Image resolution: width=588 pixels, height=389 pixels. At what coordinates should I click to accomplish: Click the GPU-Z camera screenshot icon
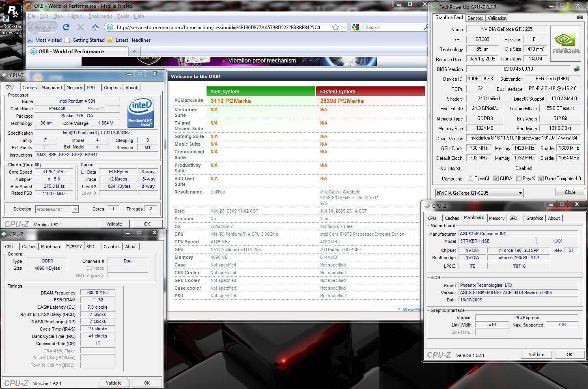[x=580, y=18]
